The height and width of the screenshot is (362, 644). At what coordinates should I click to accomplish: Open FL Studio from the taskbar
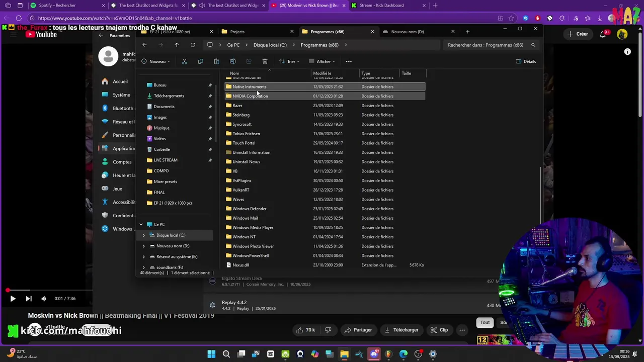pos(388,354)
